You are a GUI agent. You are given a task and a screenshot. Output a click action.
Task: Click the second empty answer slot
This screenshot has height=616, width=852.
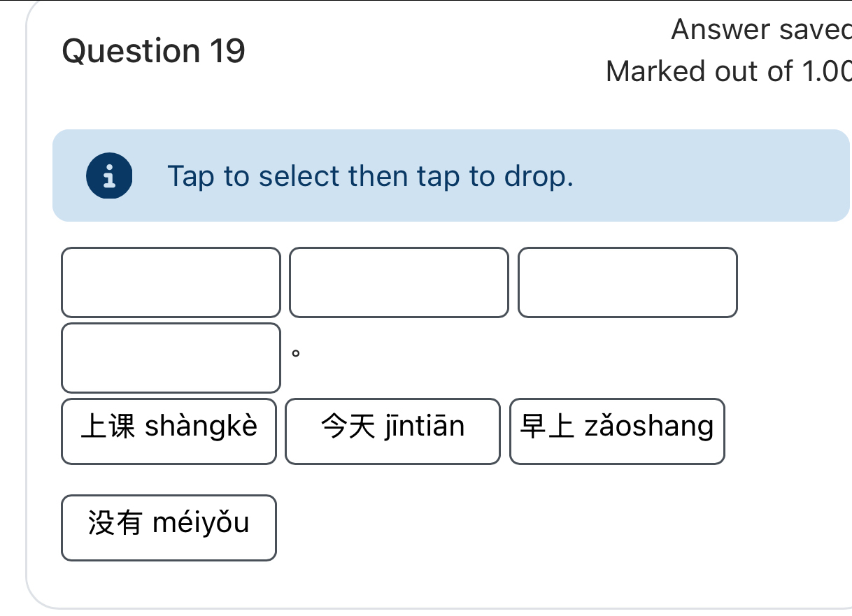click(x=399, y=283)
